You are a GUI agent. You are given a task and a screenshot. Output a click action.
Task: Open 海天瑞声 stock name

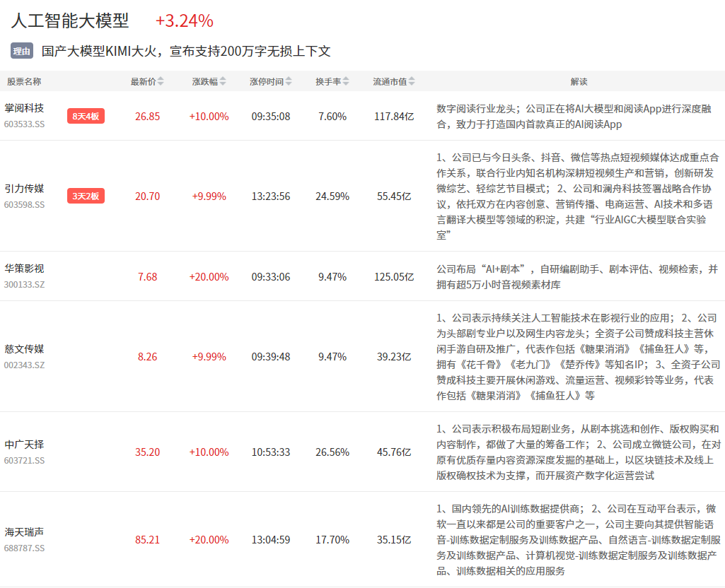24,532
